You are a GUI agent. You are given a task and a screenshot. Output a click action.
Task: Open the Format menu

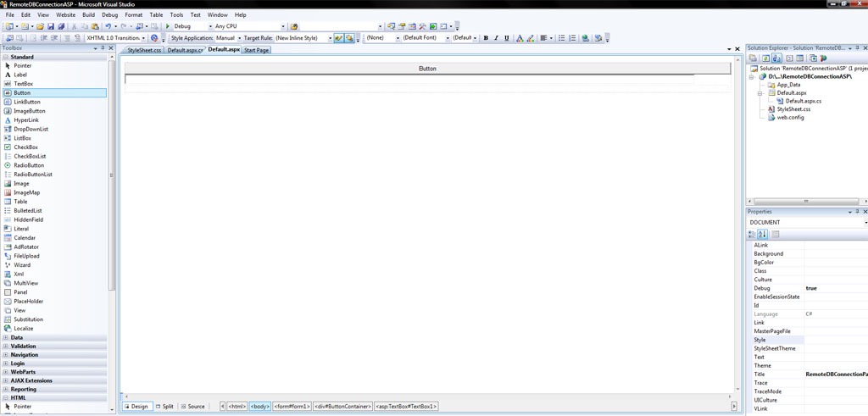click(x=133, y=15)
